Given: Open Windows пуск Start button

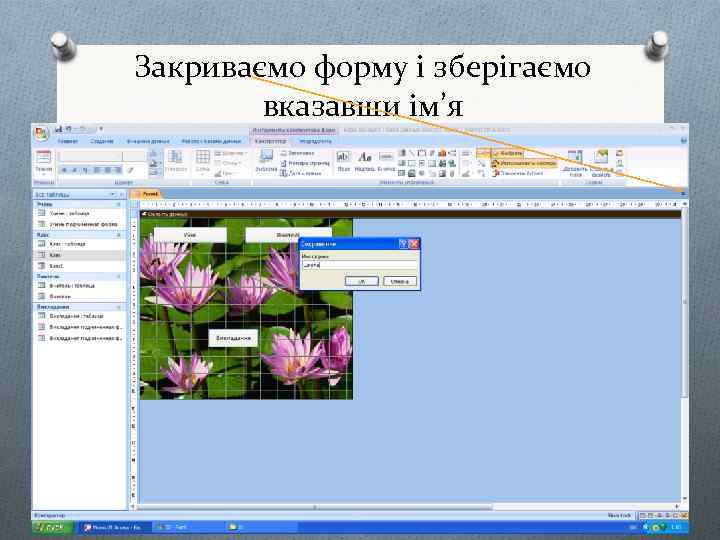Looking at the screenshot, I should 52,527.
